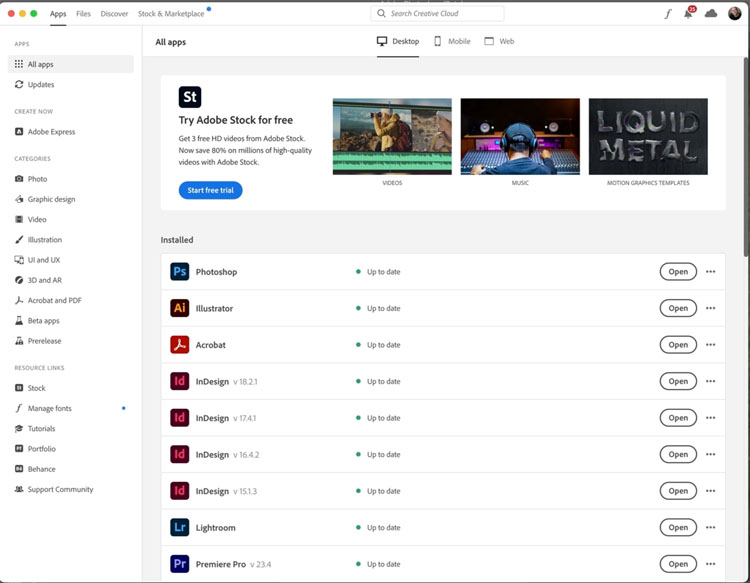Click the InDesign v 17.4.1 icon
The image size is (750, 583).
pyautogui.click(x=179, y=418)
